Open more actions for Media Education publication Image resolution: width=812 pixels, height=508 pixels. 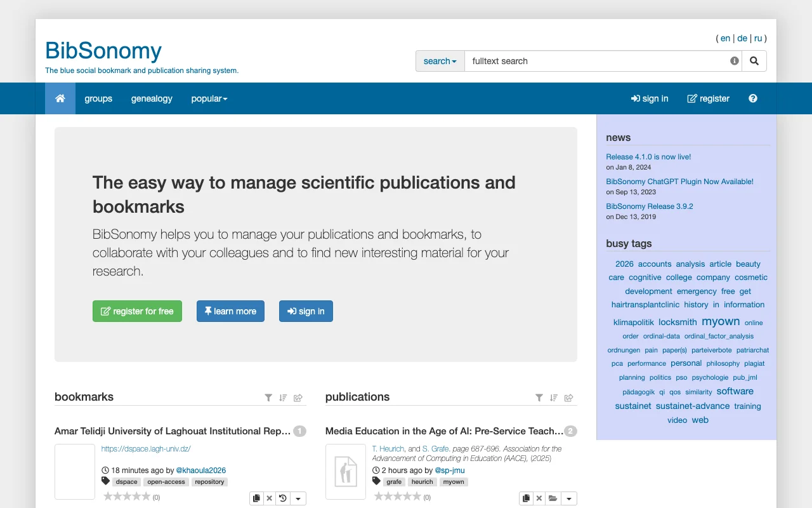[569, 498]
